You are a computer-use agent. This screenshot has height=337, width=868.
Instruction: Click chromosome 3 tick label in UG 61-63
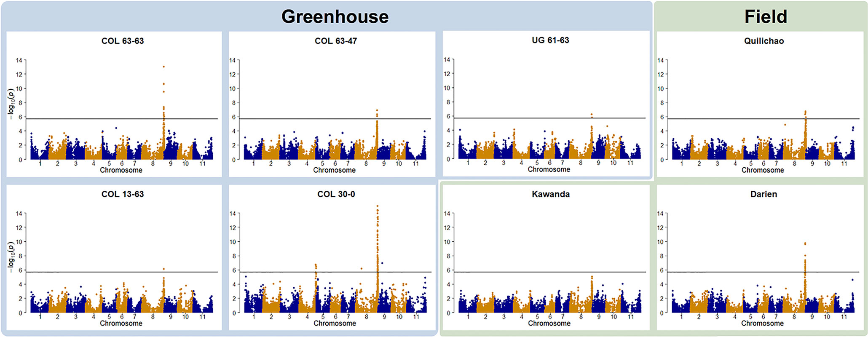tap(503, 163)
